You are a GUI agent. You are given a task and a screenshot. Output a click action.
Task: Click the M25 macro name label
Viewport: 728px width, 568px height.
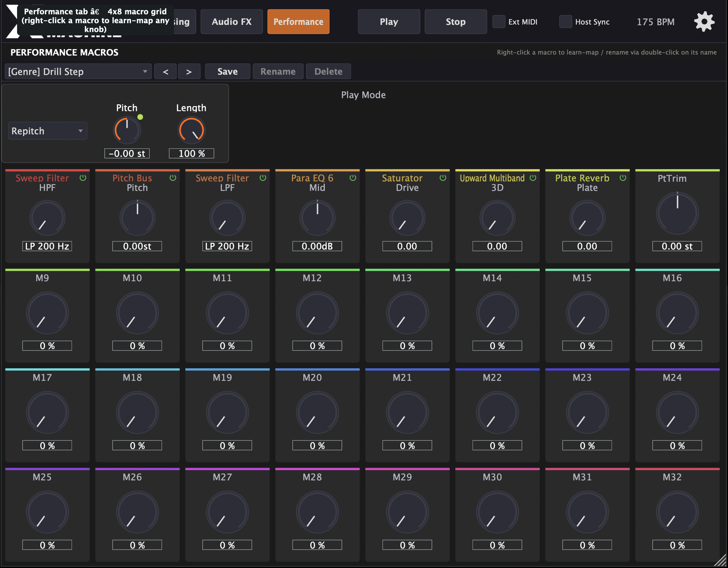[x=42, y=477]
